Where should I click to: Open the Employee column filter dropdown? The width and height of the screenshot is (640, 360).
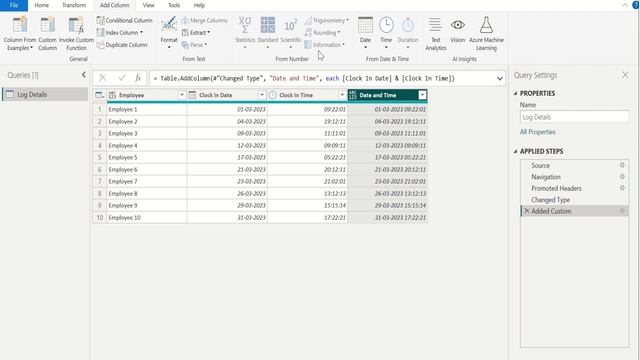tap(182, 95)
